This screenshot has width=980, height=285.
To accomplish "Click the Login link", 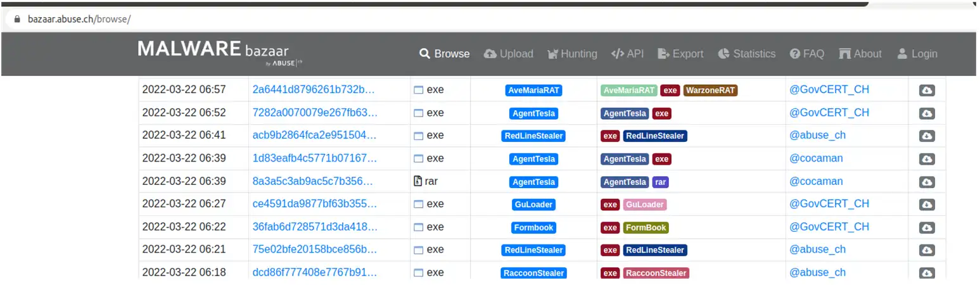I will click(917, 54).
